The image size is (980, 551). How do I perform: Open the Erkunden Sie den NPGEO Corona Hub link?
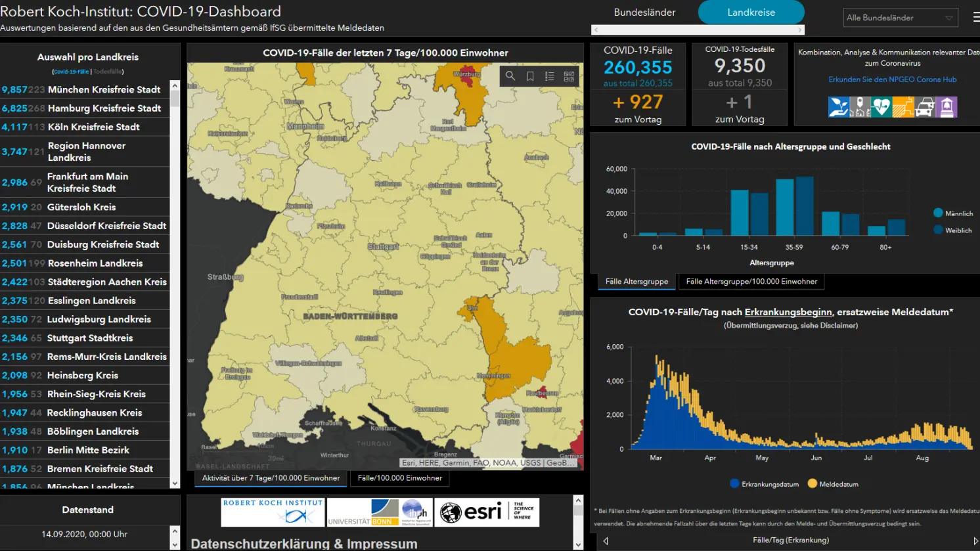click(x=892, y=79)
